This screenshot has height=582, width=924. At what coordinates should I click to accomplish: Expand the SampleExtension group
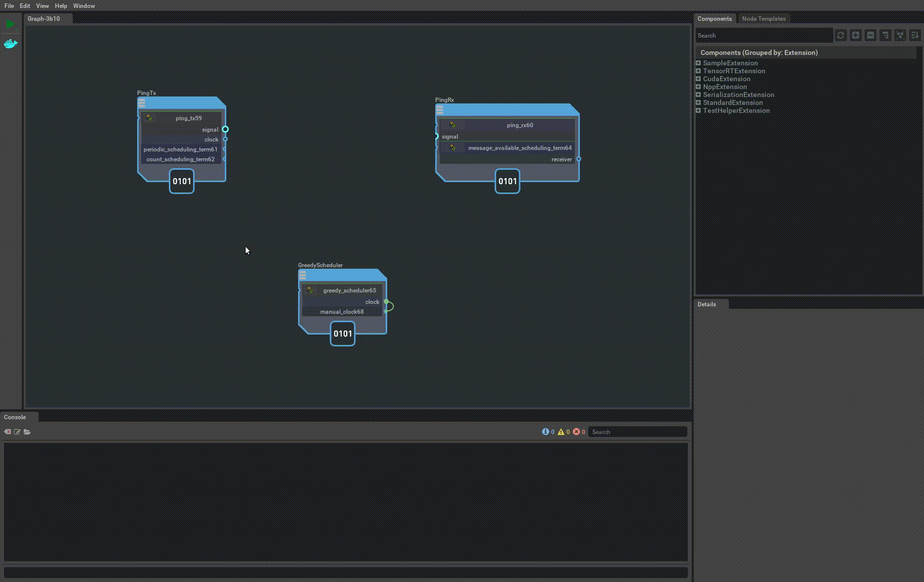(x=698, y=63)
